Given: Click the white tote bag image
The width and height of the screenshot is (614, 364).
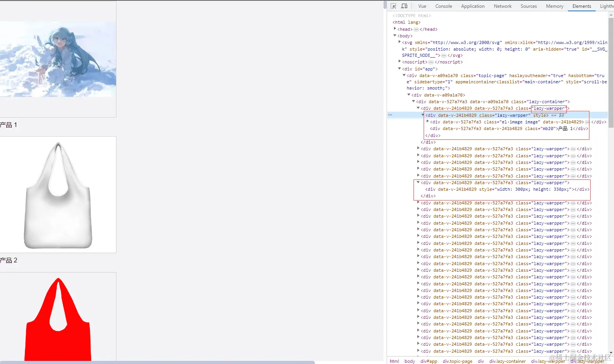Looking at the screenshot, I should coord(58,195).
